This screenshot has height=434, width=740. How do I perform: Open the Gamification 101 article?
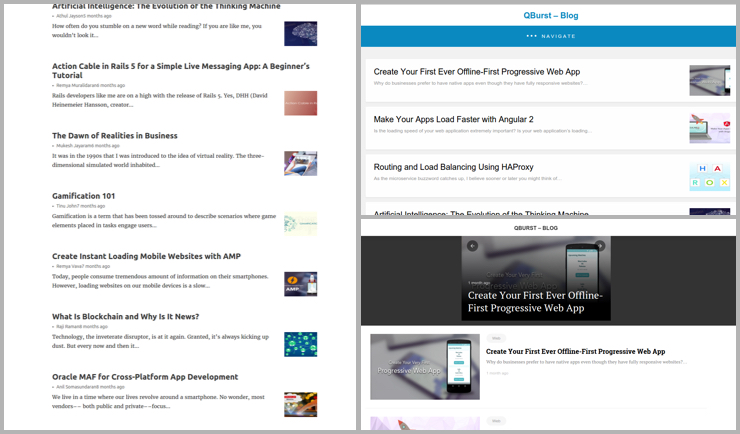pos(84,196)
